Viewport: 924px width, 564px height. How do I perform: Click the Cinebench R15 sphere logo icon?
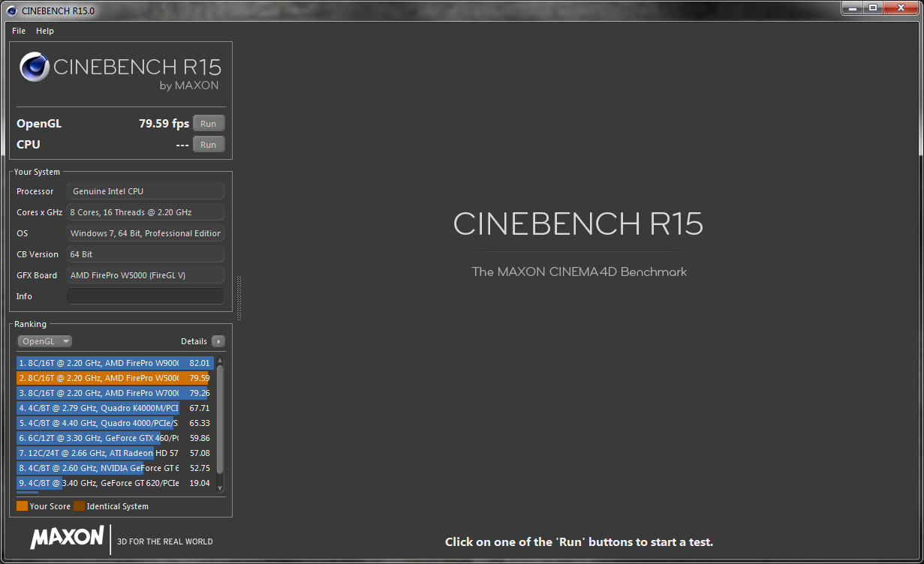click(x=35, y=67)
